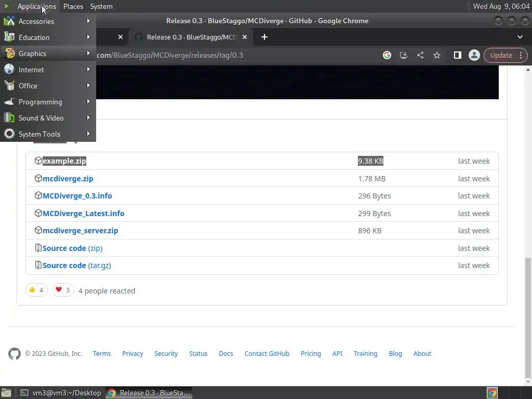
Task: Click the zip file icon beside Source code (zip)
Action: click(x=38, y=248)
